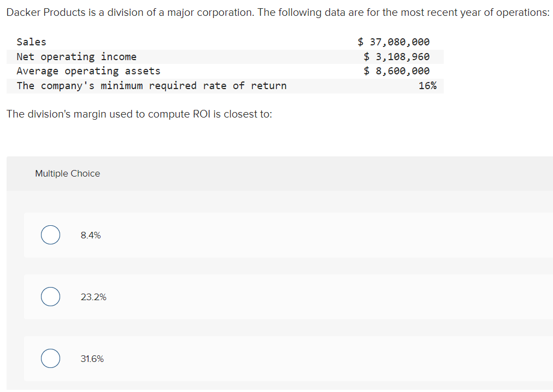Click the $3,108,960 income figure
The height and width of the screenshot is (392, 553).
pos(396,56)
